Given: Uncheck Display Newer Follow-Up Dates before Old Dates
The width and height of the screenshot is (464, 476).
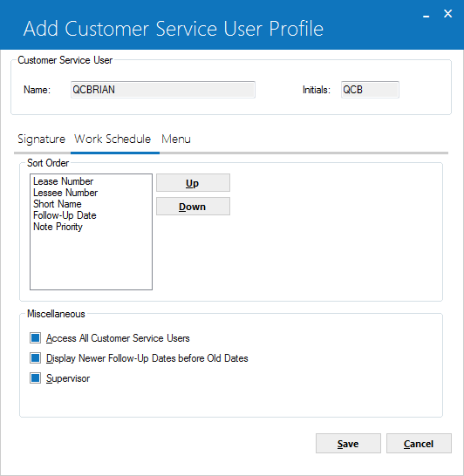Looking at the screenshot, I should click(35, 358).
